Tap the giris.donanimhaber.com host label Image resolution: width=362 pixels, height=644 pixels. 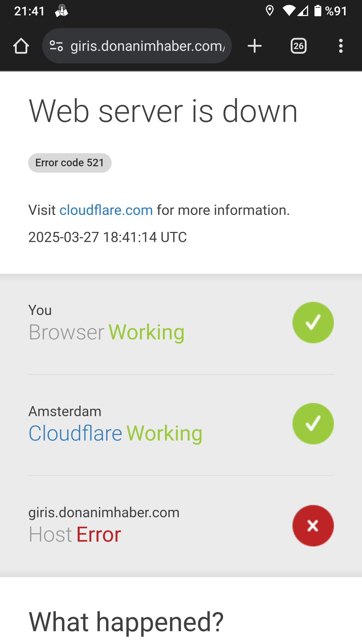tap(104, 513)
